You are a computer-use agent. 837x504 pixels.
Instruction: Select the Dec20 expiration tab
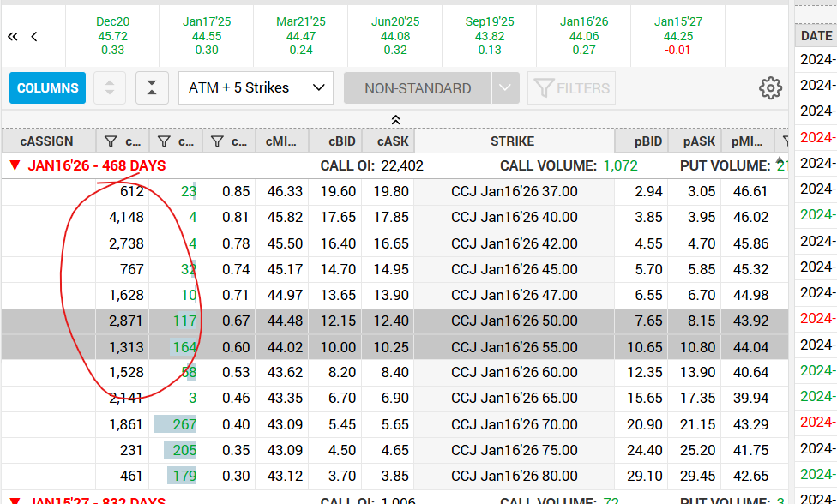[x=112, y=36]
